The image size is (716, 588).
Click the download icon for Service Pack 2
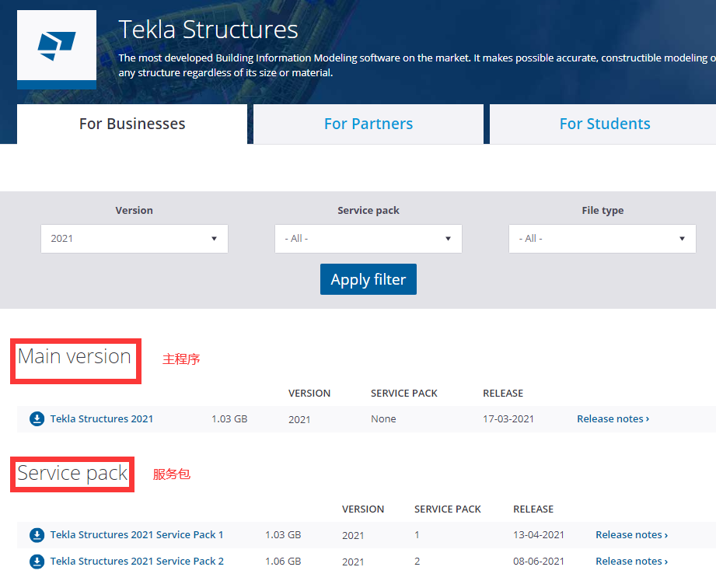click(37, 561)
